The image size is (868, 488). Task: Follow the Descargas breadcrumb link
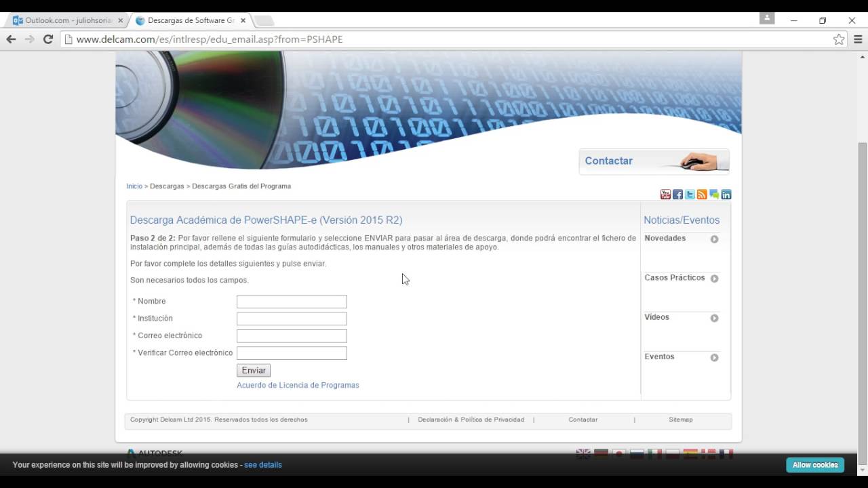coord(167,186)
